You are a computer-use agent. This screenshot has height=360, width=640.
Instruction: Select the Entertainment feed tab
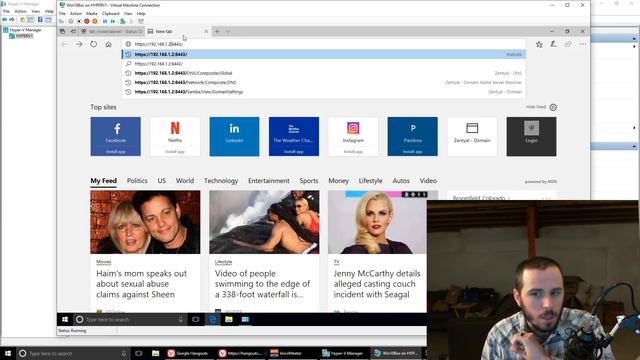(x=269, y=181)
